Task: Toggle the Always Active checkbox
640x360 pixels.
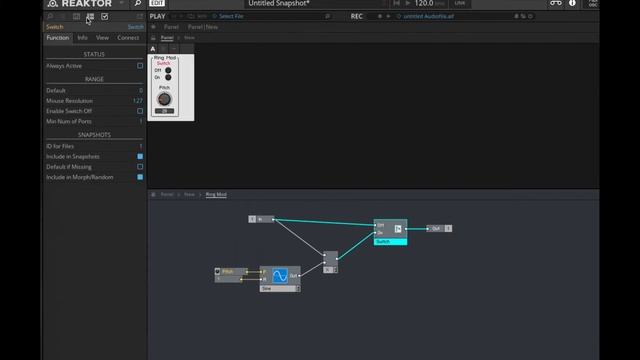Action: pyautogui.click(x=140, y=66)
